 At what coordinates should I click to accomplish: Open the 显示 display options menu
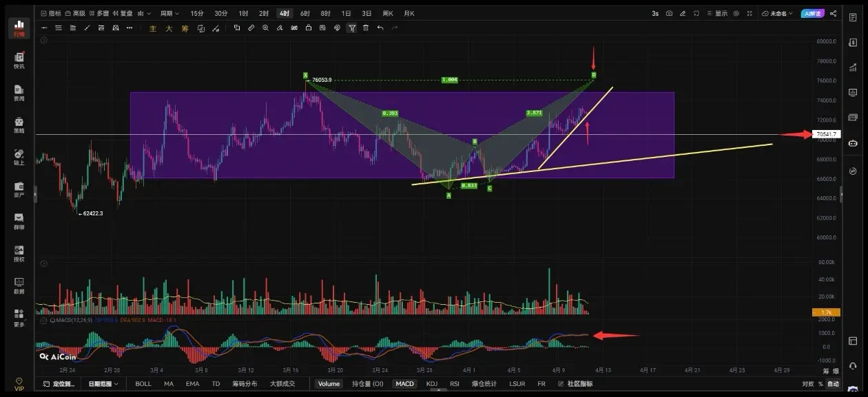(717, 13)
